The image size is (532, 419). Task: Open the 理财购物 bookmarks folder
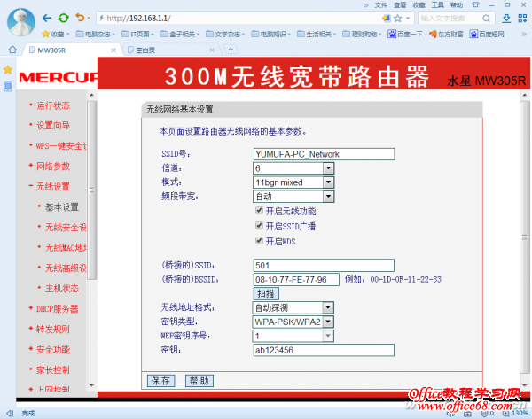362,35
